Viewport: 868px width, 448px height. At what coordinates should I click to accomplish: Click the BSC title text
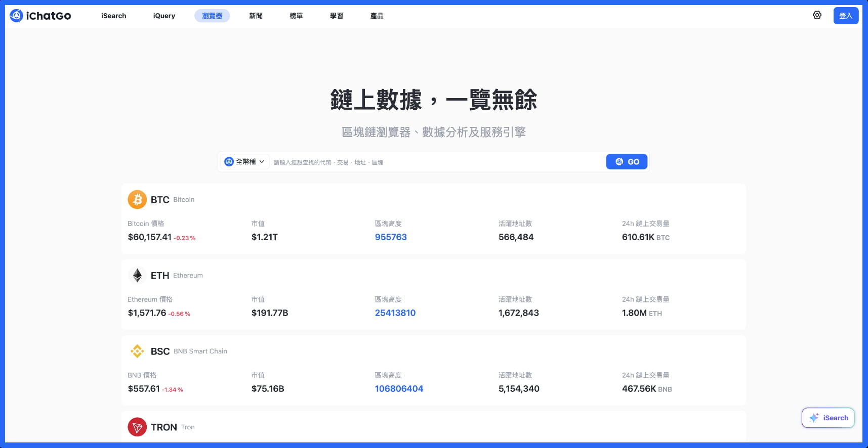click(x=160, y=351)
